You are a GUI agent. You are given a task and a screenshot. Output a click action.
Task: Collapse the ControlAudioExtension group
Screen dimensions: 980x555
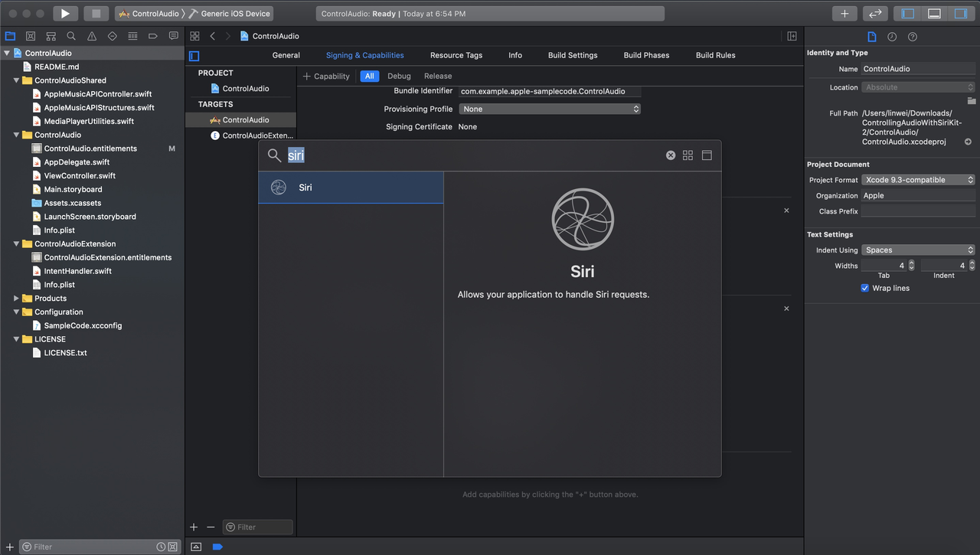pyautogui.click(x=16, y=244)
